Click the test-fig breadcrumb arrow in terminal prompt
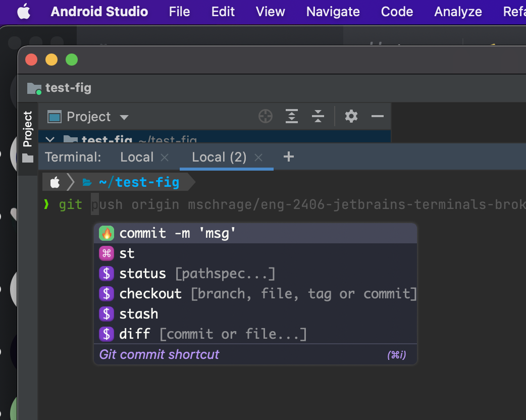The height and width of the screenshot is (420, 526). click(190, 182)
